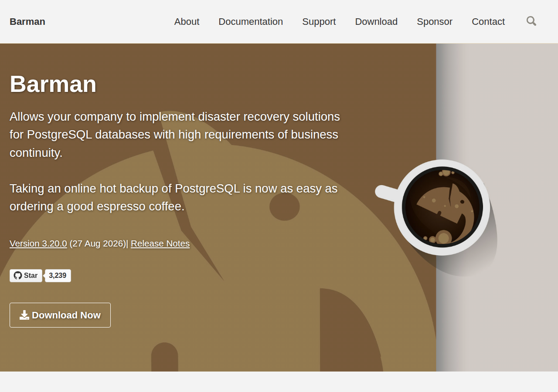Image resolution: width=558 pixels, height=392 pixels.
Task: Open the Support page
Action: pyautogui.click(x=319, y=21)
